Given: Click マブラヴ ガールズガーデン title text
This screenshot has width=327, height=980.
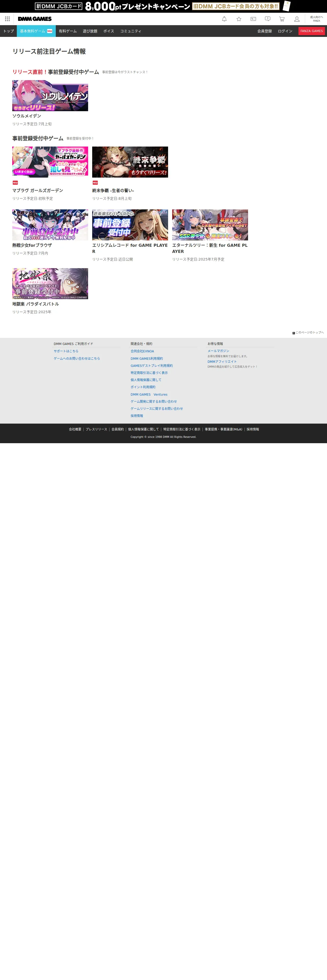Looking at the screenshot, I should (x=38, y=191).
